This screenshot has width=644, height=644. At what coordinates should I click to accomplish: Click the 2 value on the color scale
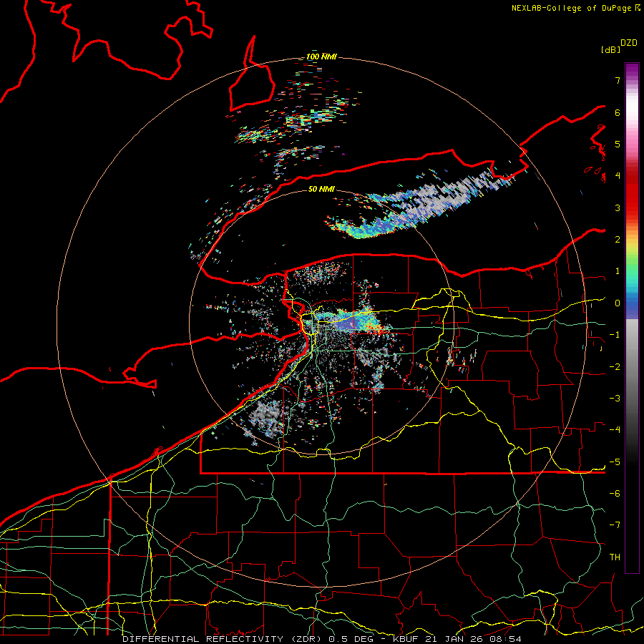[618, 240]
